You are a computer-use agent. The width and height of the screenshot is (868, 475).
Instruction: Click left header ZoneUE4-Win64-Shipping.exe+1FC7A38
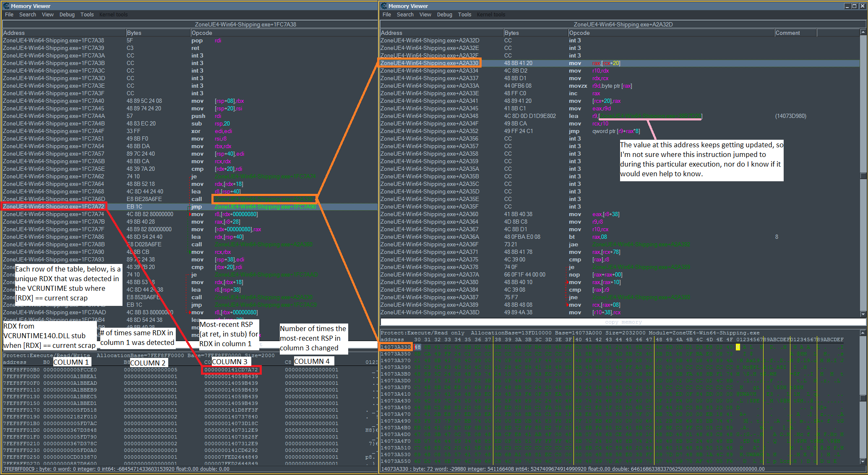tap(245, 24)
